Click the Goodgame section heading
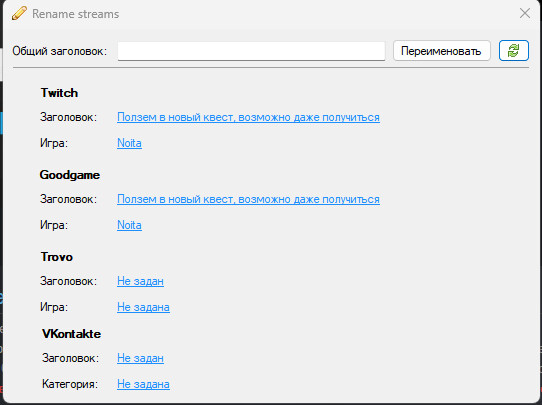The width and height of the screenshot is (542, 405). click(x=69, y=175)
